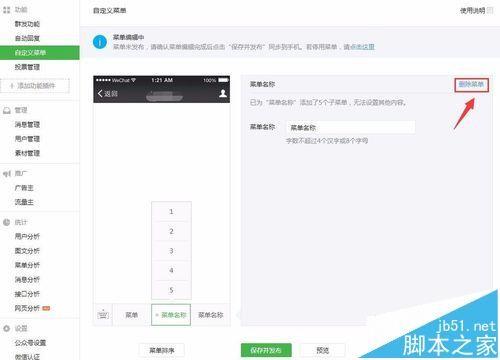Open 流量主 in the sidebar
Screen dimensions: 500x360
[24, 202]
